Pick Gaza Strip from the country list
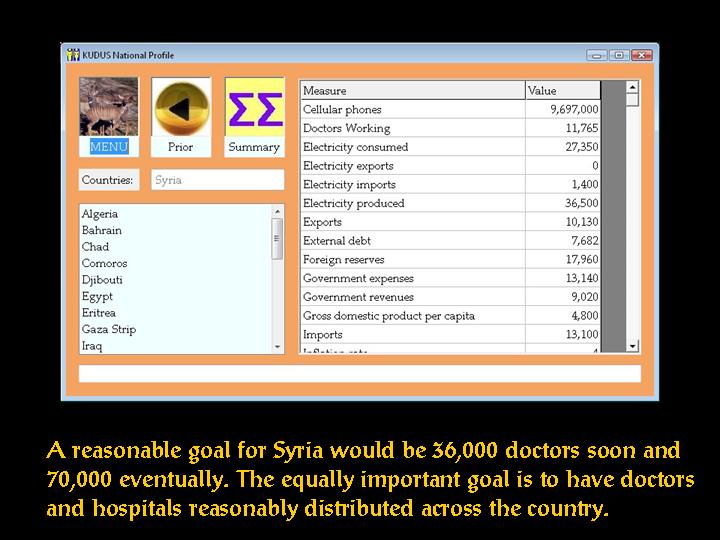This screenshot has height=540, width=720. (x=109, y=330)
